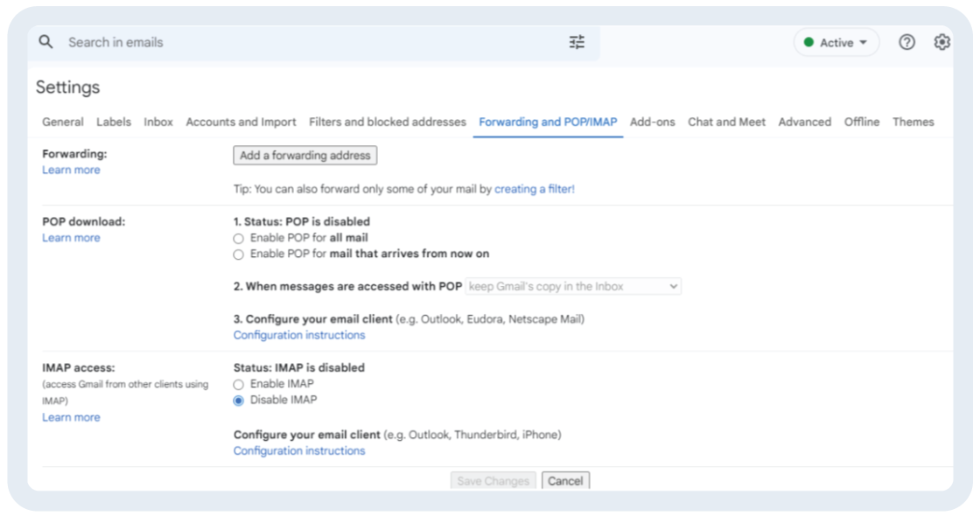This screenshot has height=516, width=980.
Task: Go to Accounts and Import tab
Action: pyautogui.click(x=241, y=122)
